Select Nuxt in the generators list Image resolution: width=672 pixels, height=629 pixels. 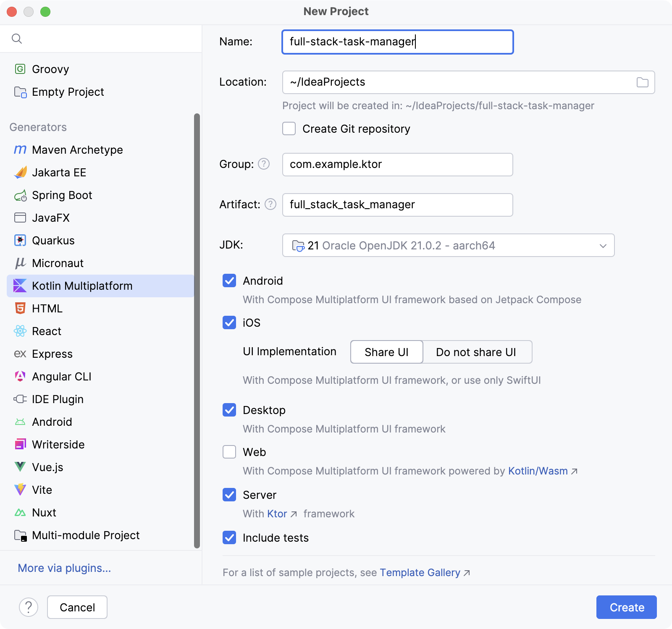[x=100, y=513]
